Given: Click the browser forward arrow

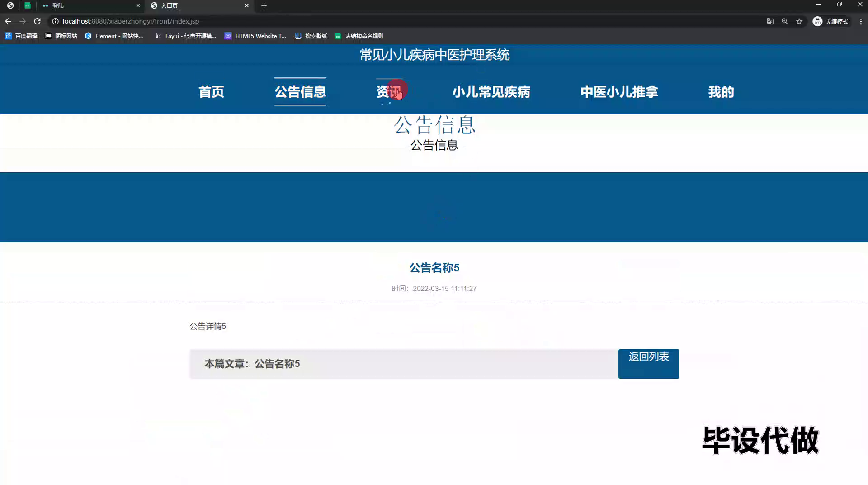Looking at the screenshot, I should 23,21.
